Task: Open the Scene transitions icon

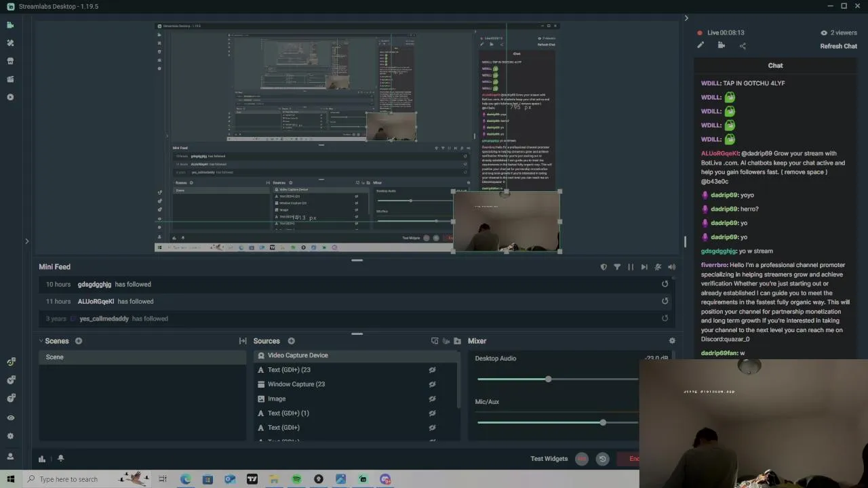Action: tap(243, 341)
